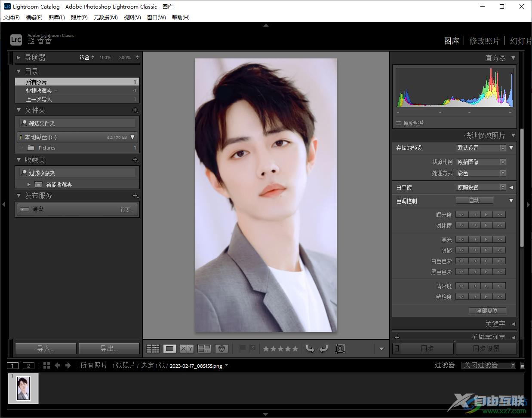Click the filmstrip grid shortcut icon
The height and width of the screenshot is (418, 532).
point(46,366)
